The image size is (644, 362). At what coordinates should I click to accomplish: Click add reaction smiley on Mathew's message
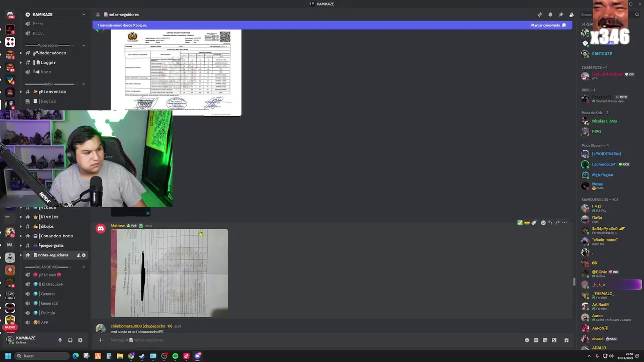543,223
